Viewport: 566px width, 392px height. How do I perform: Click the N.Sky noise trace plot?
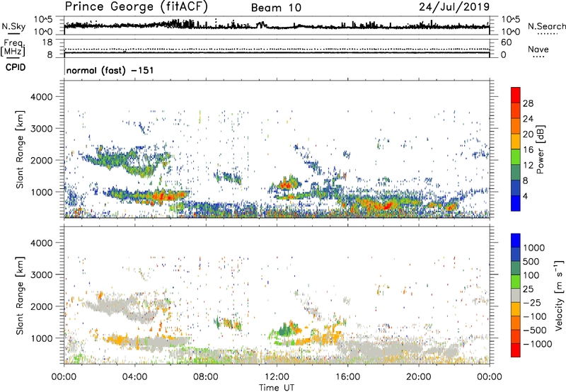point(277,25)
